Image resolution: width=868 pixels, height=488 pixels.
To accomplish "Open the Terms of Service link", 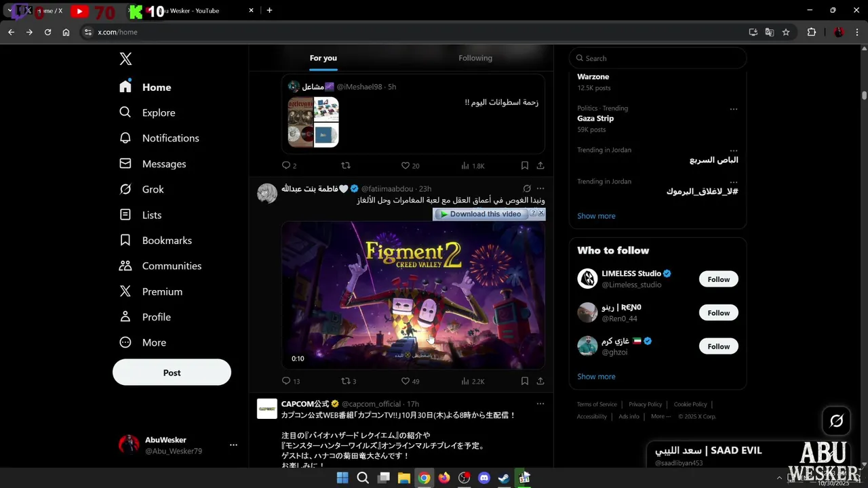I will point(597,404).
